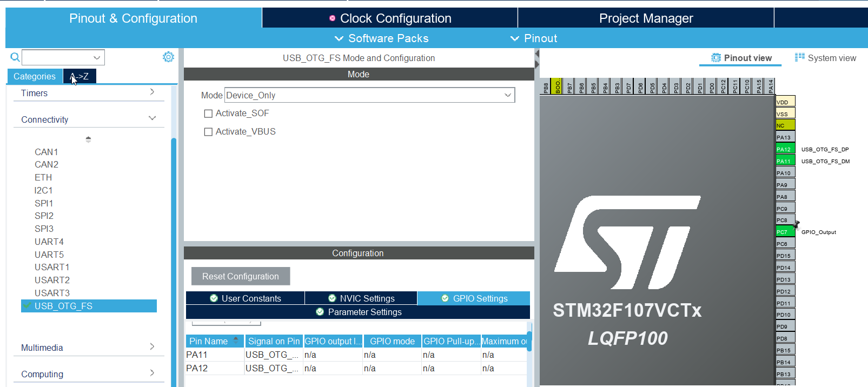Switch to Pinout view
This screenshot has width=868, height=387.
click(x=741, y=58)
